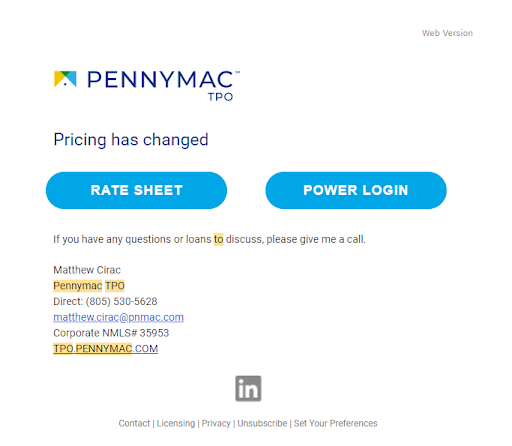Click the highlighted word "to" in sentence
Image resolution: width=512 pixels, height=446 pixels.
click(x=218, y=239)
